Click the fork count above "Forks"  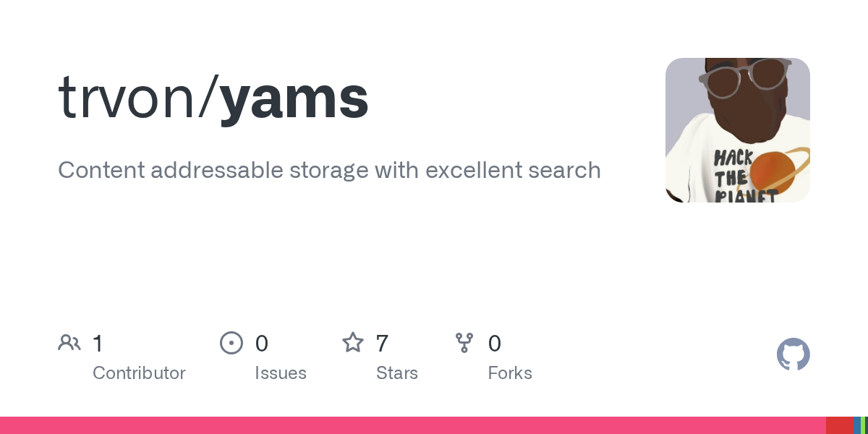(495, 344)
